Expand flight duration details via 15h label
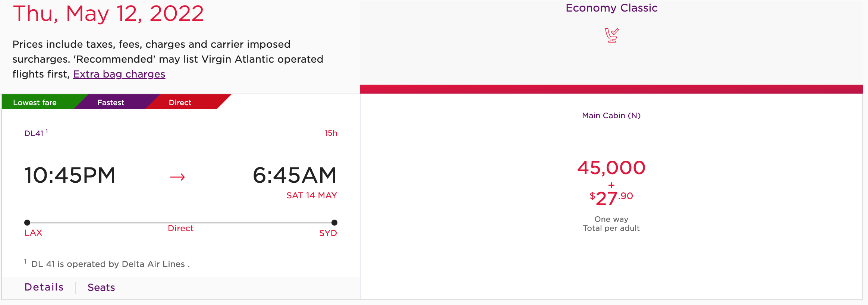This screenshot has width=868, height=305. coord(330,133)
